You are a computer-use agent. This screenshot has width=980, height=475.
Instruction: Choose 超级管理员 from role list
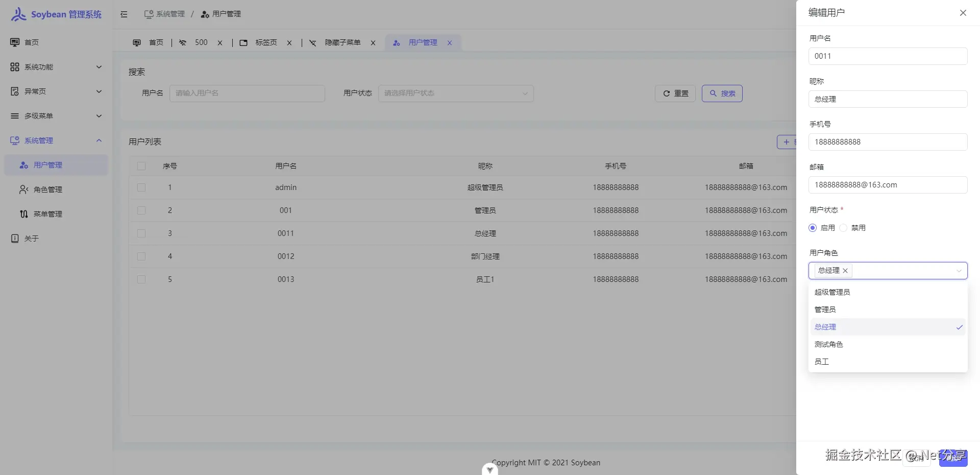pos(888,292)
